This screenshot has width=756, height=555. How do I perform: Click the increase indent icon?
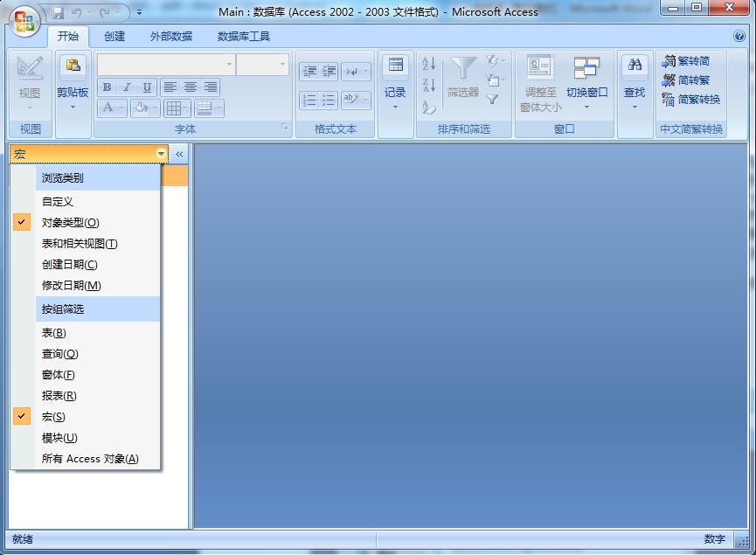pos(329,72)
